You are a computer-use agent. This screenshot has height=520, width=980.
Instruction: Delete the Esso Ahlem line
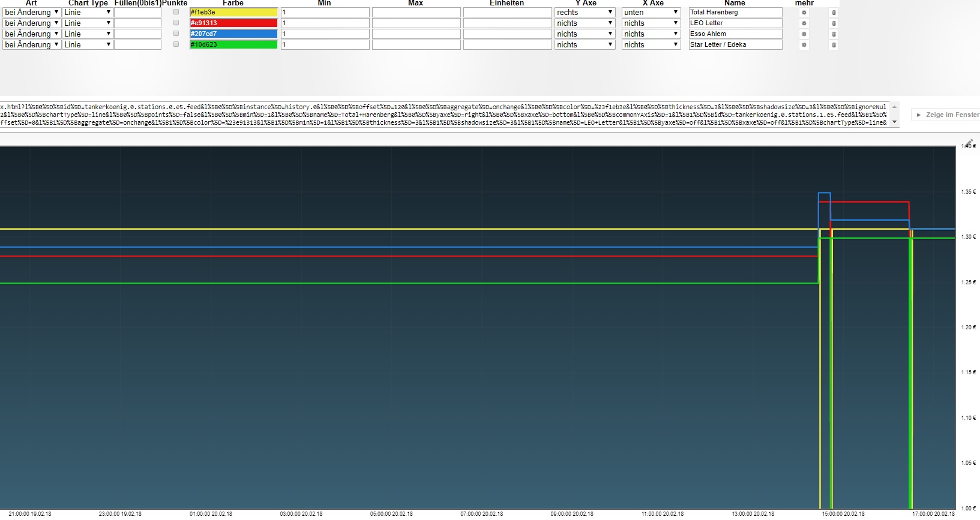click(x=834, y=34)
